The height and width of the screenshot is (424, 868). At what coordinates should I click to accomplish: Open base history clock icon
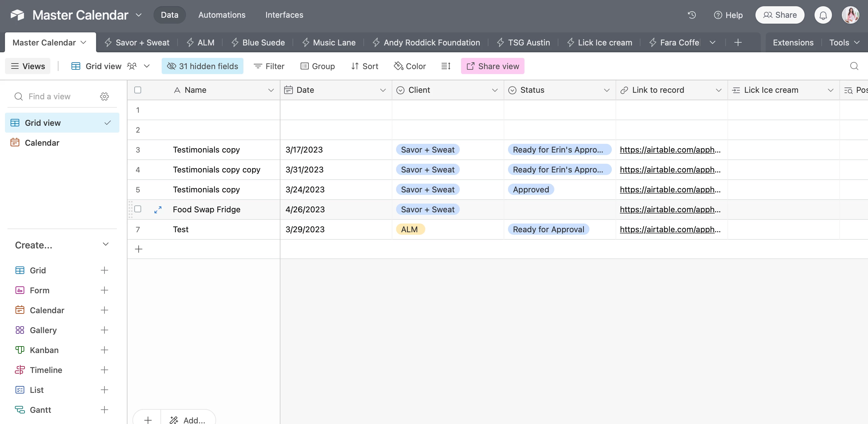(x=691, y=15)
